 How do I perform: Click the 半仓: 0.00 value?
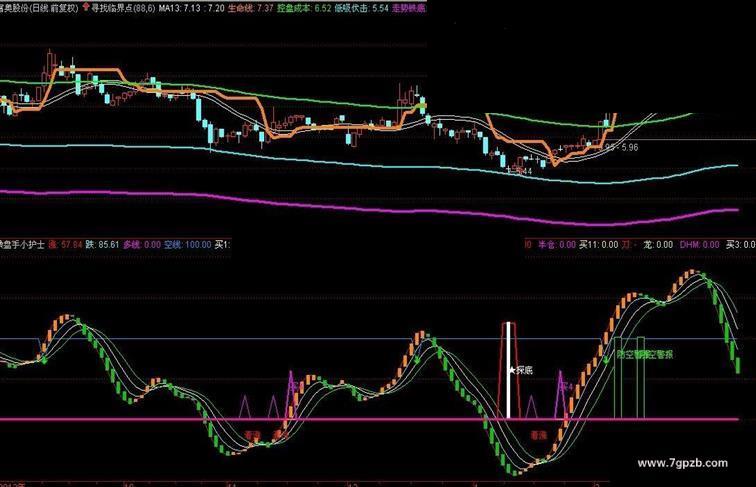[556, 244]
